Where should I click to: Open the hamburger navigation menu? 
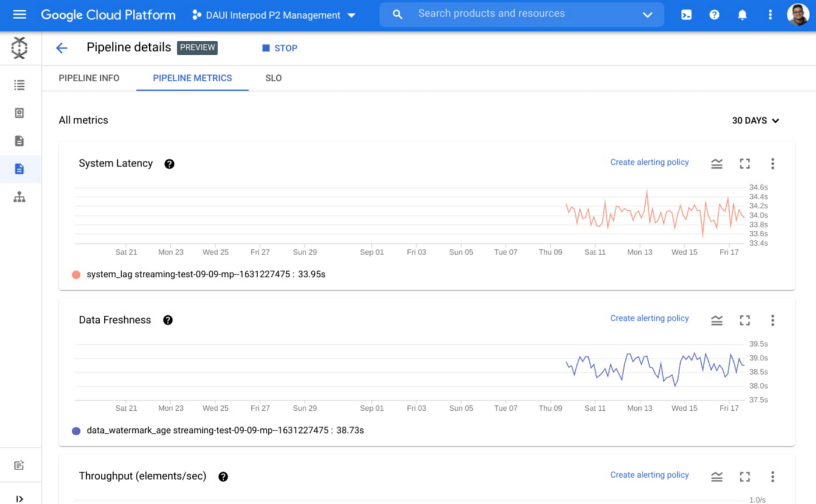tap(19, 15)
